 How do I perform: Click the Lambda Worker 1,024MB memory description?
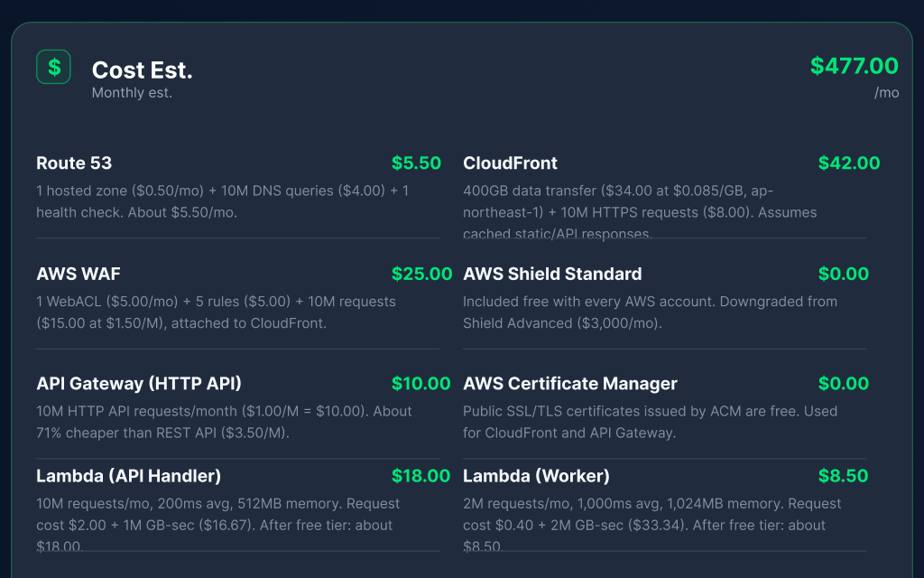coord(652,525)
